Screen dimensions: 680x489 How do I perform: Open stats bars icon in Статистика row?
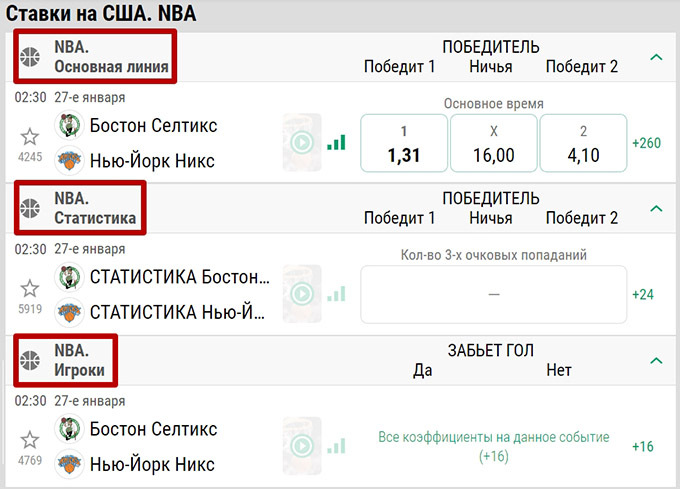(x=337, y=294)
